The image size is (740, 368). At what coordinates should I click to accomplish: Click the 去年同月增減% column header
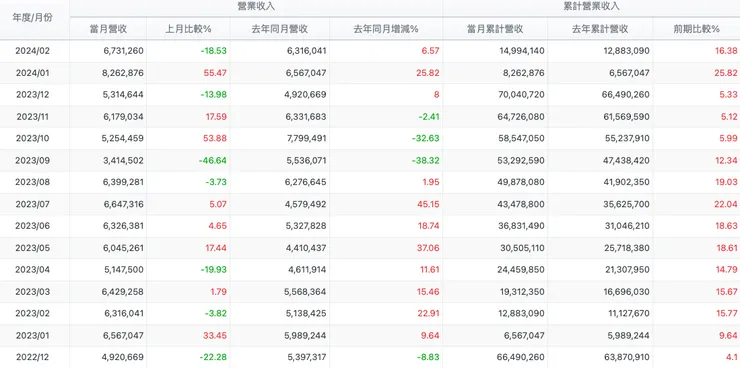click(x=386, y=29)
